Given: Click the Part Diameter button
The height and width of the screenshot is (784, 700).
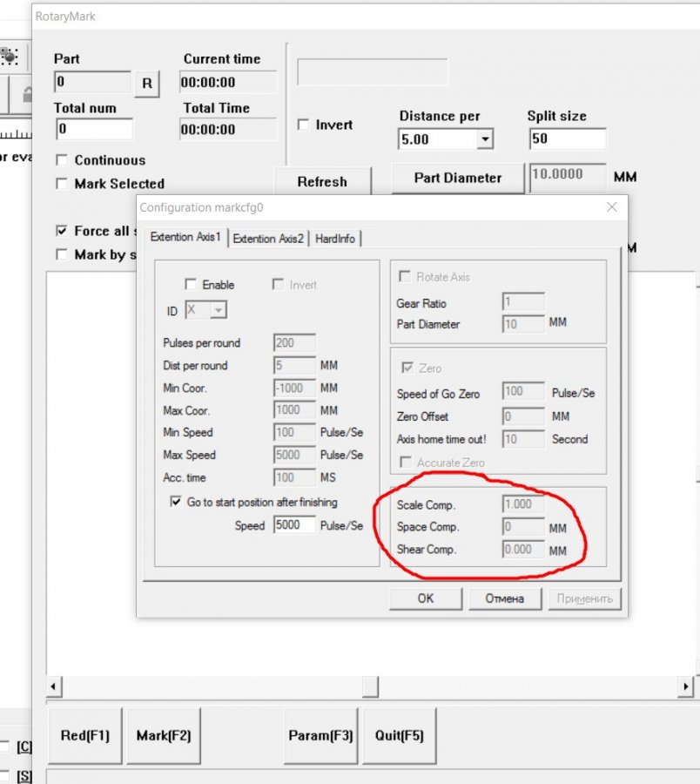Looking at the screenshot, I should point(457,178).
